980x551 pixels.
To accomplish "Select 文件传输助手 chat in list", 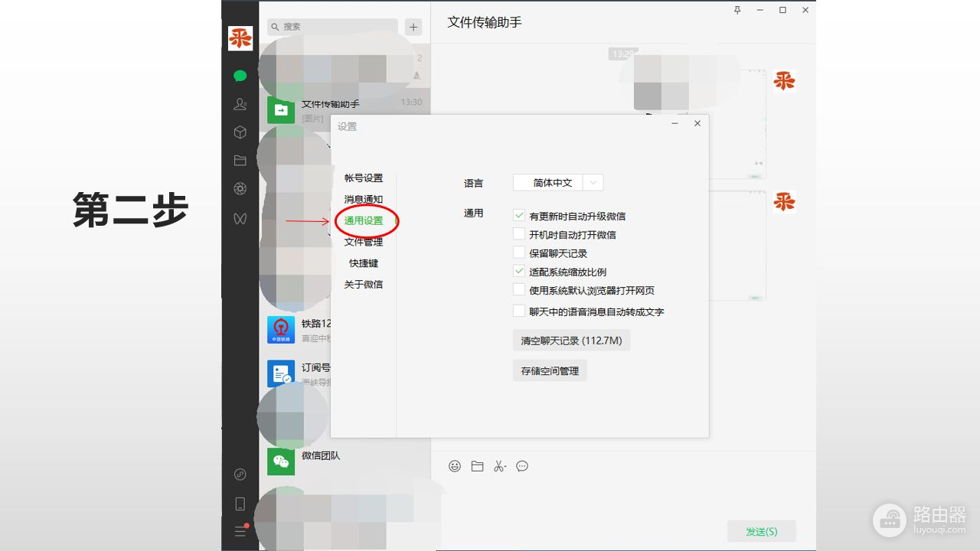I will (x=345, y=110).
